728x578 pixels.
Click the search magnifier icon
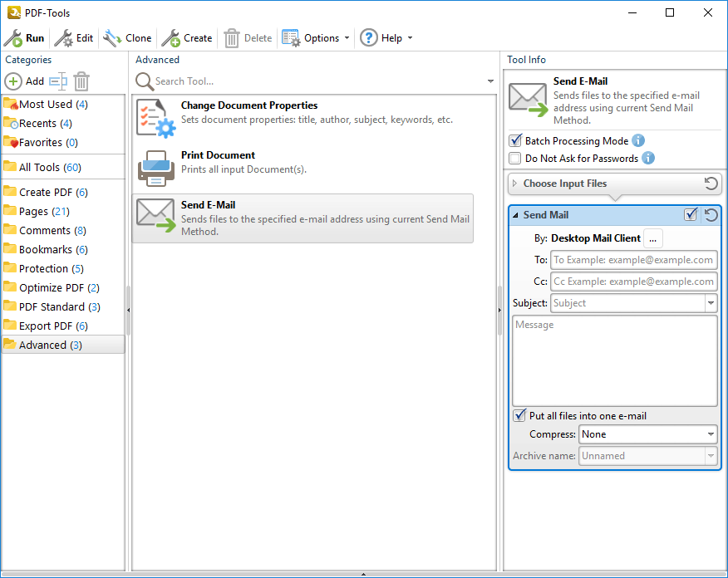pos(145,81)
